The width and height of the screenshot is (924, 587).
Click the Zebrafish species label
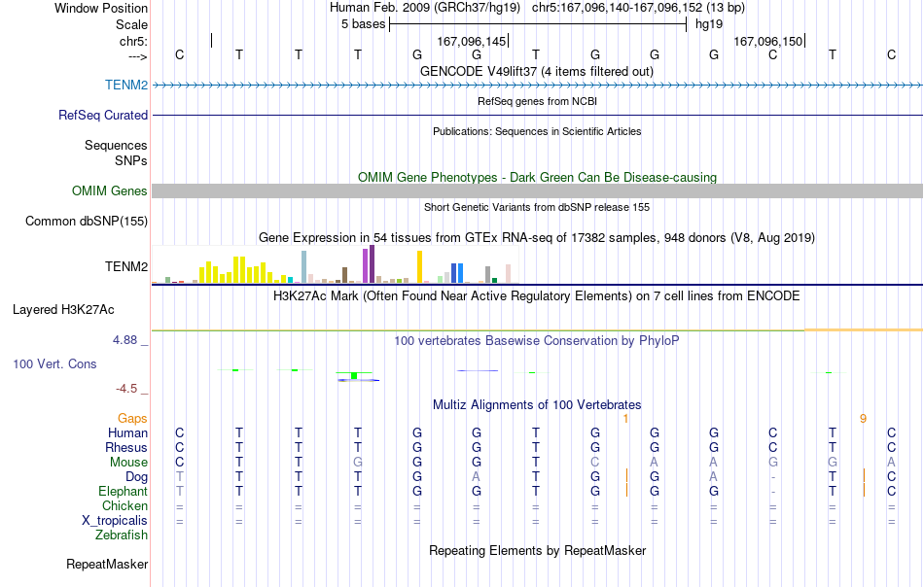point(122,535)
